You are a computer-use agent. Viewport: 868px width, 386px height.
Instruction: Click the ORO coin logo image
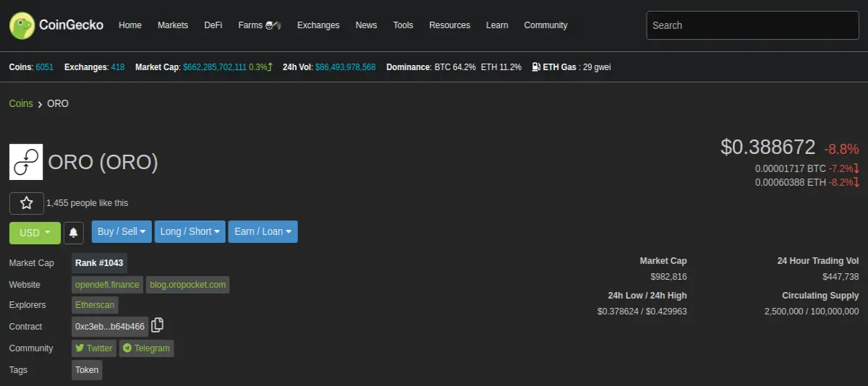[26, 162]
